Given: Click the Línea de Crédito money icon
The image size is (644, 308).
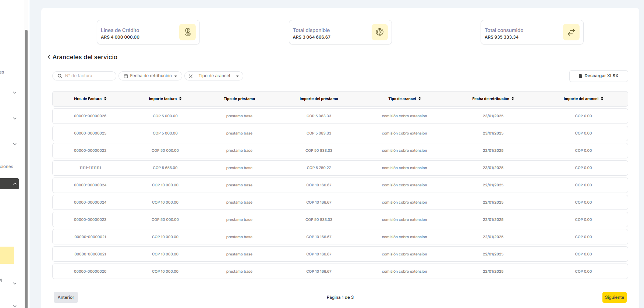Looking at the screenshot, I should click(187, 32).
